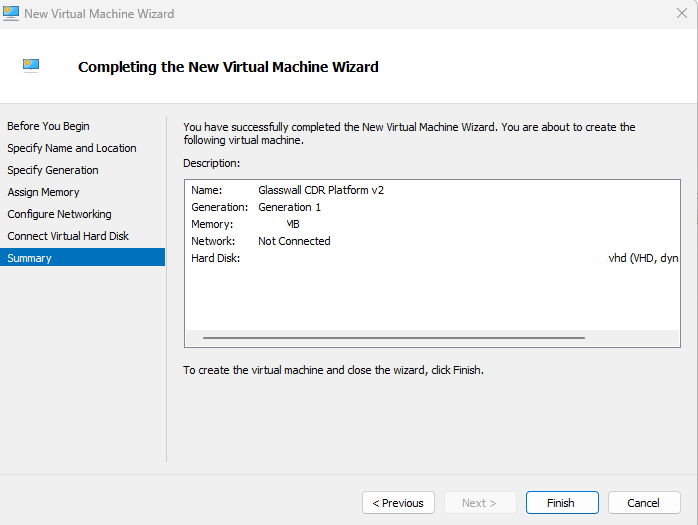Click the Finish button

pyautogui.click(x=562, y=503)
